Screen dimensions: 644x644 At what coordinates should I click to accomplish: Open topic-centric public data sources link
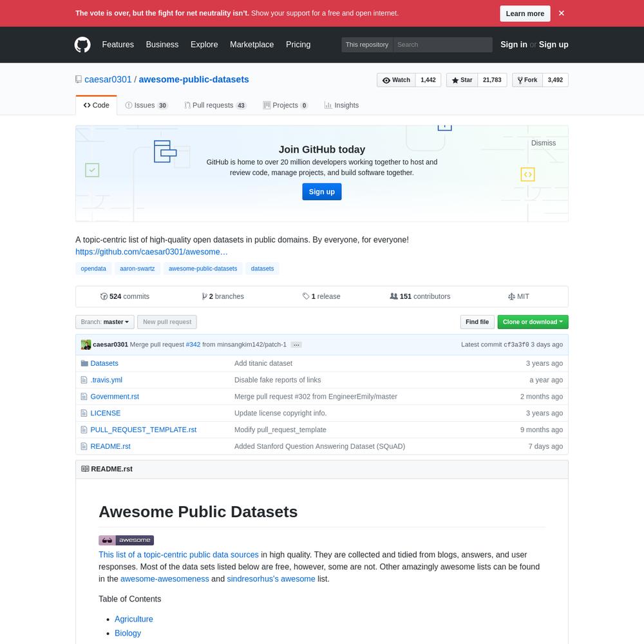pos(178,555)
